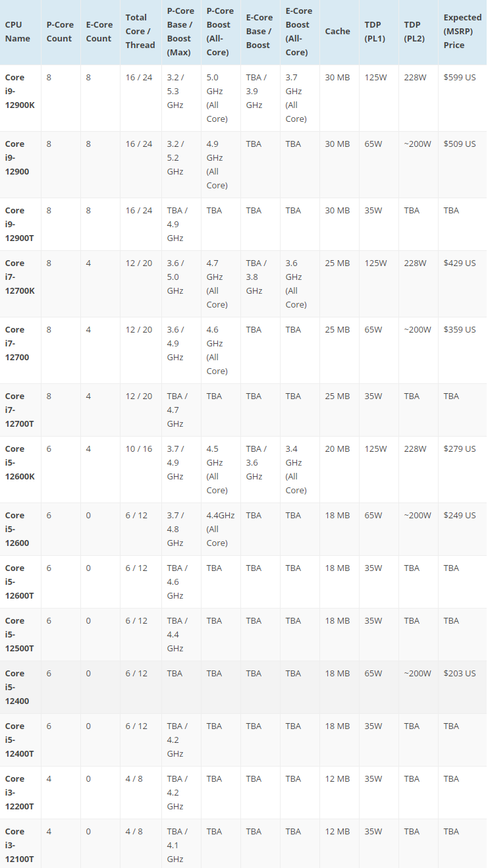
Task: Select the Core i5-12400 row name
Action: click(17, 687)
